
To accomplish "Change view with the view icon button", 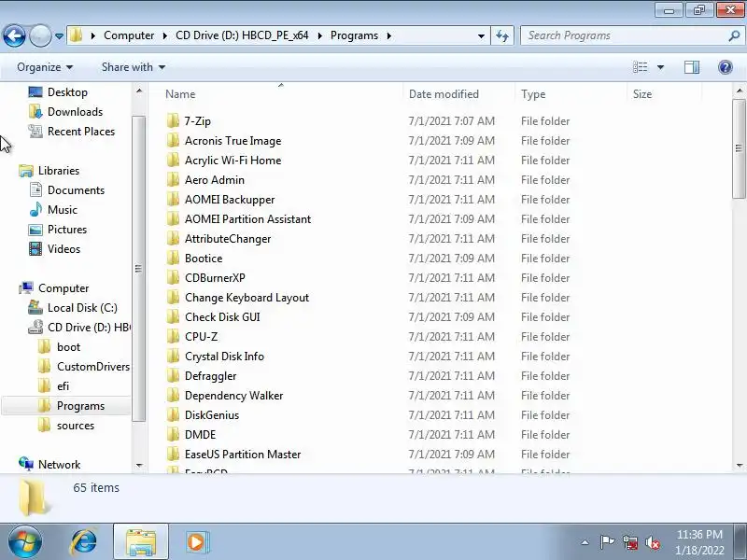I will point(640,67).
